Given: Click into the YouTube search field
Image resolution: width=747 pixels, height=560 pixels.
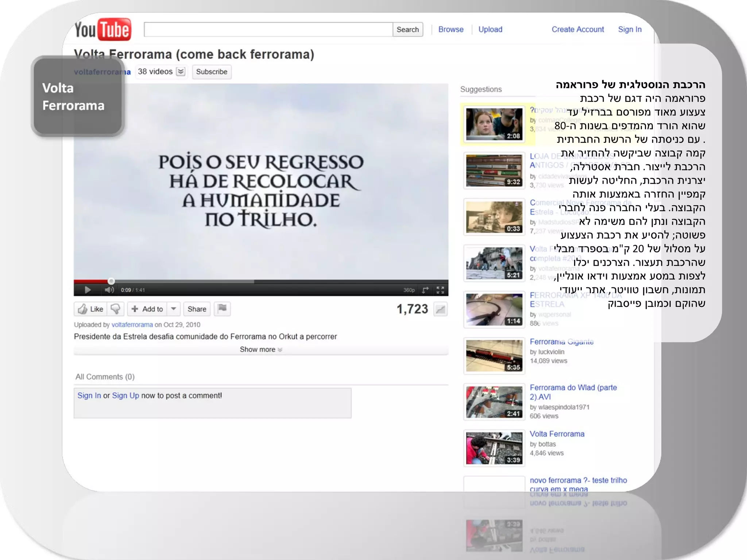Looking at the screenshot, I should point(268,29).
